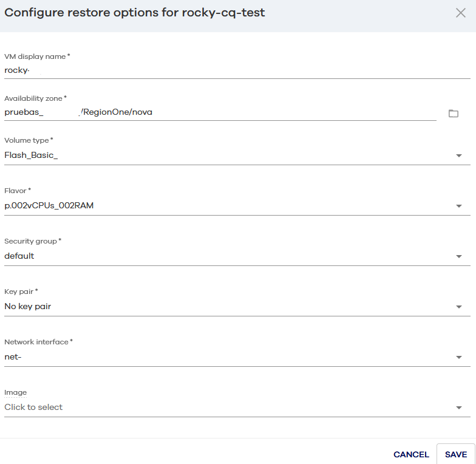The height and width of the screenshot is (464, 476).
Task: Click the Key pair dropdown arrow
Action: 459,307
